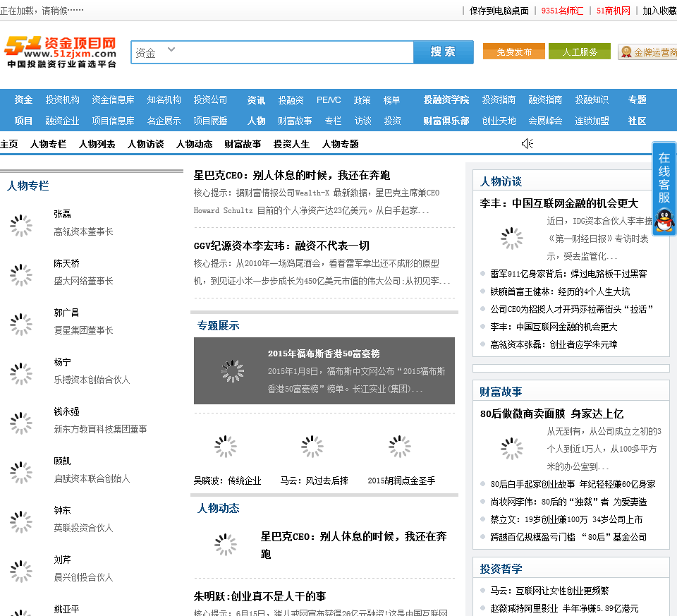Open 朱明跃:创业真不是人干的事 article
The width and height of the screenshot is (677, 616).
(260, 596)
